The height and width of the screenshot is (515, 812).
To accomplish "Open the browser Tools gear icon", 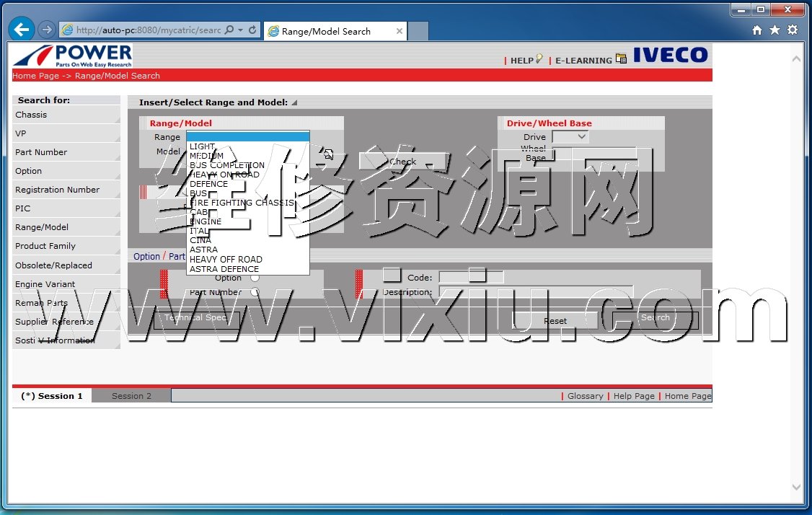I will point(793,30).
